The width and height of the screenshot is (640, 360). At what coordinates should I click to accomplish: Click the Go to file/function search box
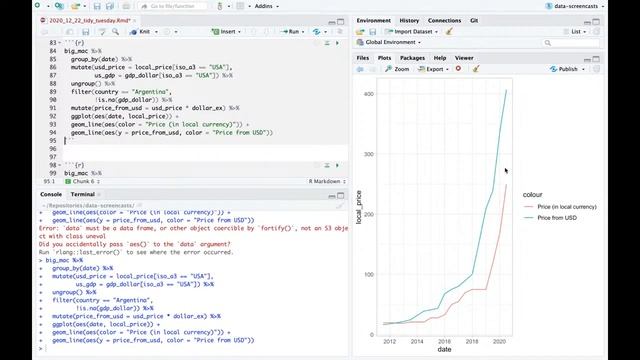(x=172, y=6)
